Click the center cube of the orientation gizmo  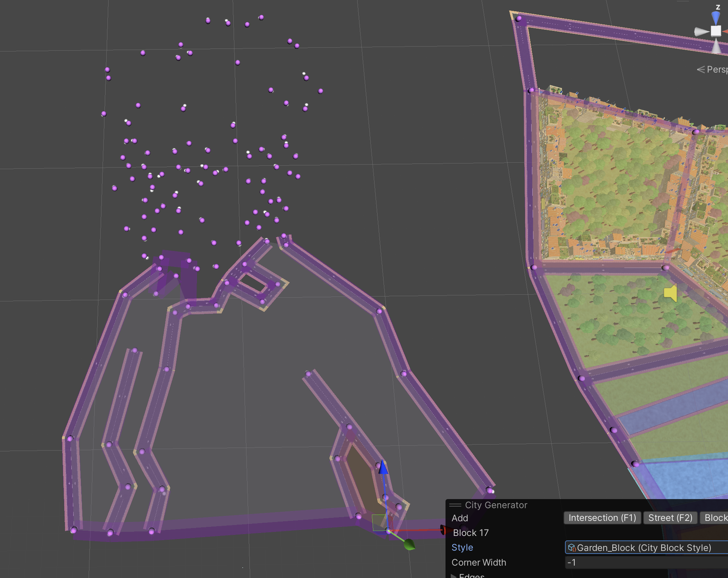click(716, 31)
